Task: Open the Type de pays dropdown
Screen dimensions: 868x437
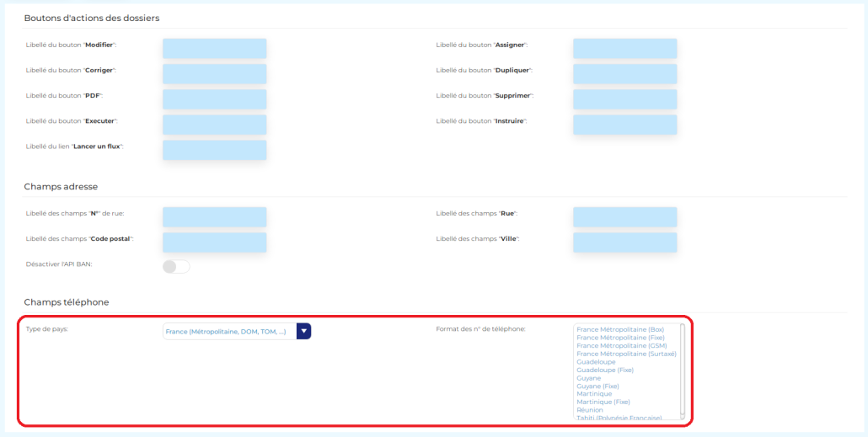Action: tap(237, 332)
